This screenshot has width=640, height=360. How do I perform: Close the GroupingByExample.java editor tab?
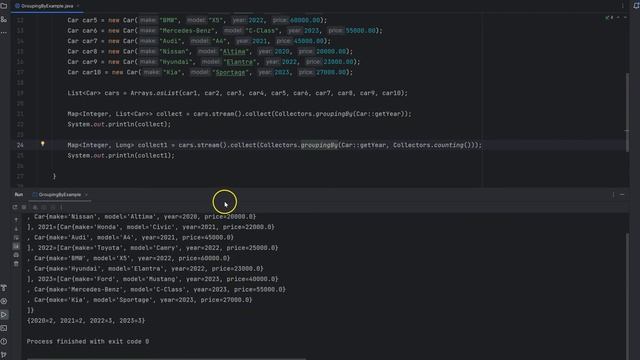point(78,6)
